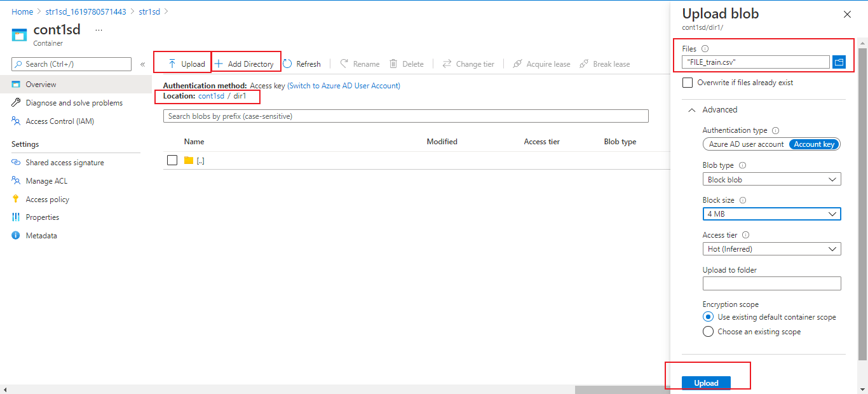The width and height of the screenshot is (868, 394).
Task: Click the cont1sd container icon
Action: pyautogui.click(x=20, y=34)
